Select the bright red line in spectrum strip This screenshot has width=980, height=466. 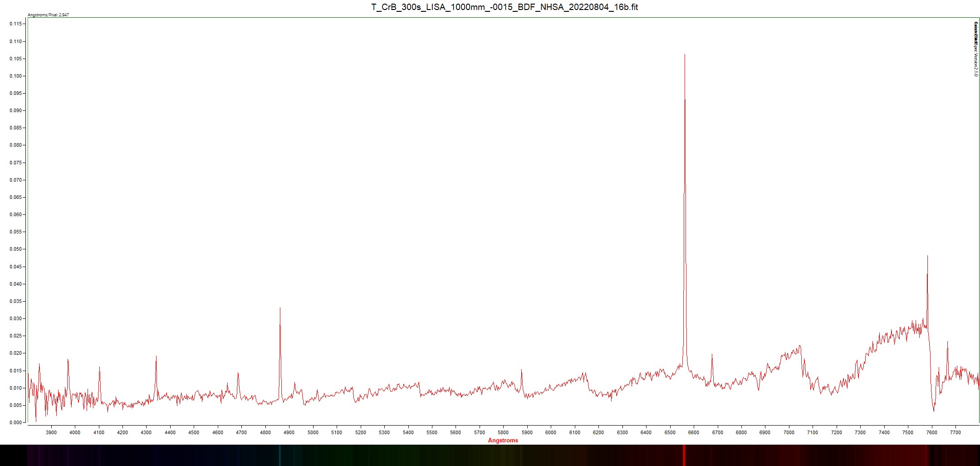(684, 455)
